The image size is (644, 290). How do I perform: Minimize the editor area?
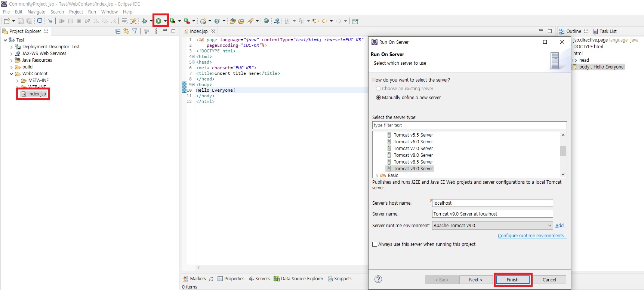pyautogui.click(x=541, y=30)
